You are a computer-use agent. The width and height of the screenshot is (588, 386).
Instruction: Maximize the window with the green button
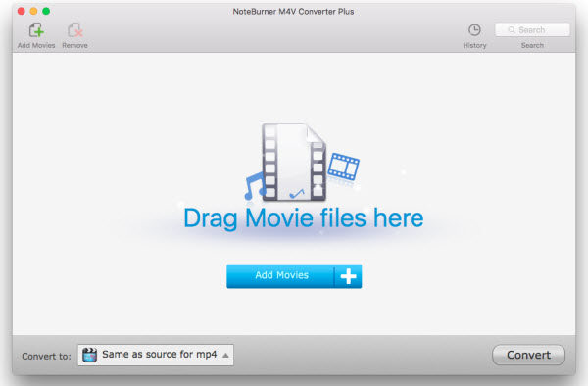click(46, 11)
